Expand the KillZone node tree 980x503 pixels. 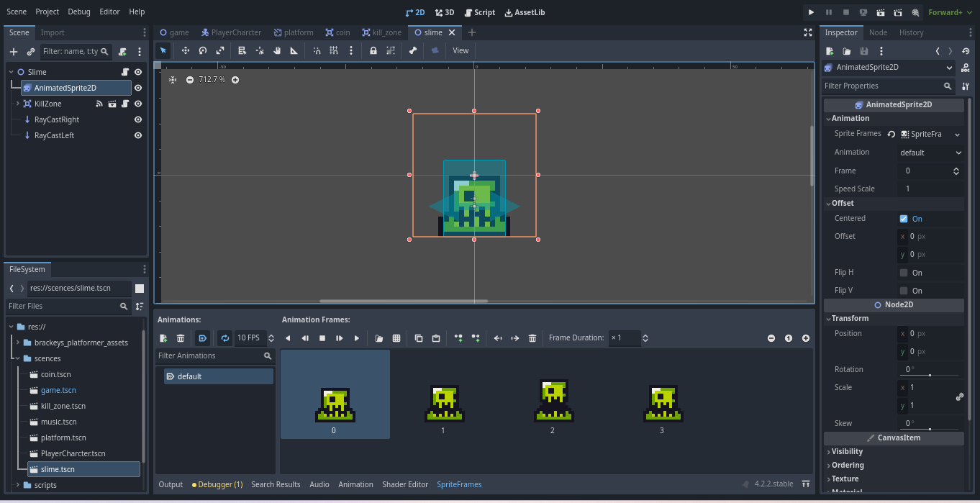coord(18,104)
